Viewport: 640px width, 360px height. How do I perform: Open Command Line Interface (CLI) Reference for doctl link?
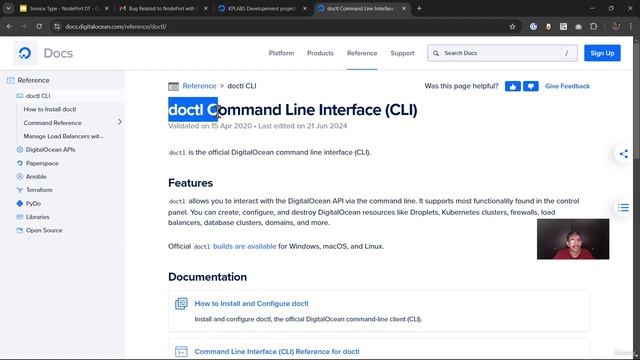(x=277, y=351)
